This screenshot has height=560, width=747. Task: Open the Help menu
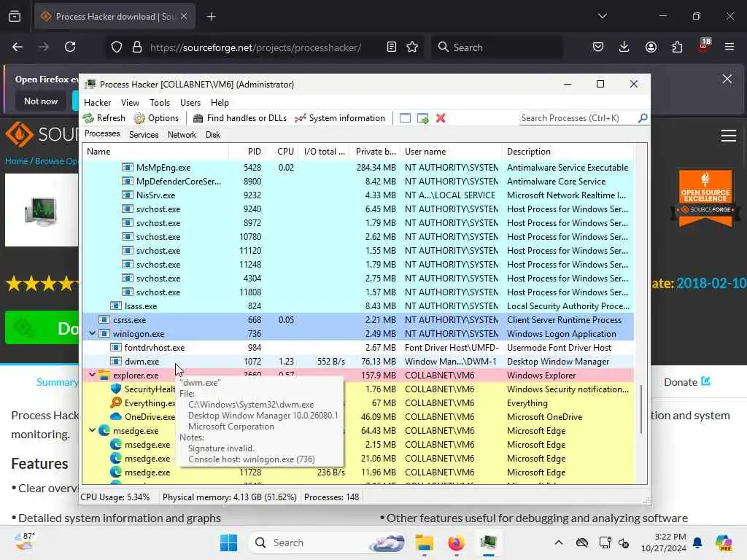[x=220, y=102]
